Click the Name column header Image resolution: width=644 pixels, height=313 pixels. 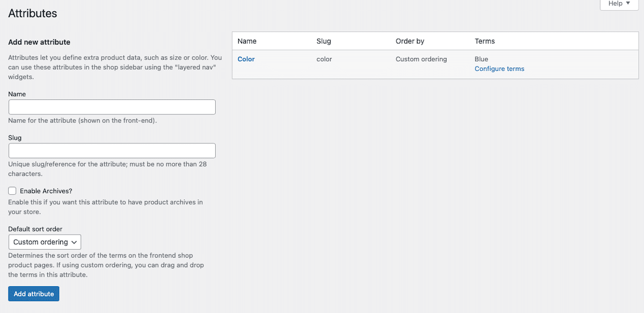pos(247,41)
